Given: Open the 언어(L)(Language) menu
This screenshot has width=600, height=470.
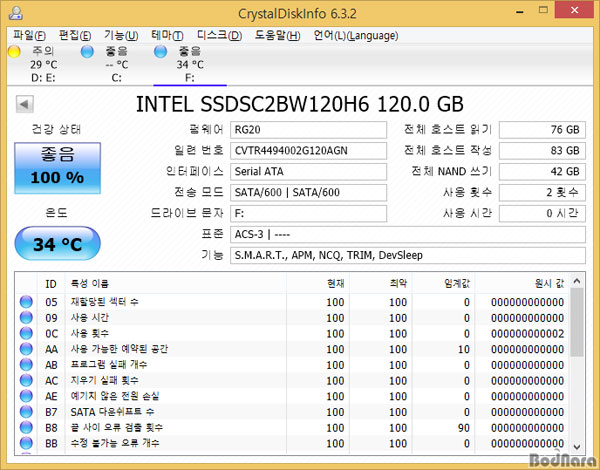Looking at the screenshot, I should tap(356, 36).
